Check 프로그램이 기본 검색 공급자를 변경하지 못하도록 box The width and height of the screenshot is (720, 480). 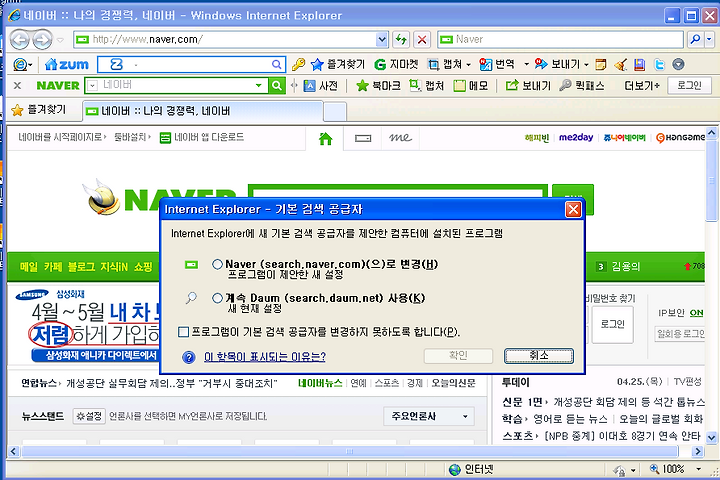tap(183, 332)
